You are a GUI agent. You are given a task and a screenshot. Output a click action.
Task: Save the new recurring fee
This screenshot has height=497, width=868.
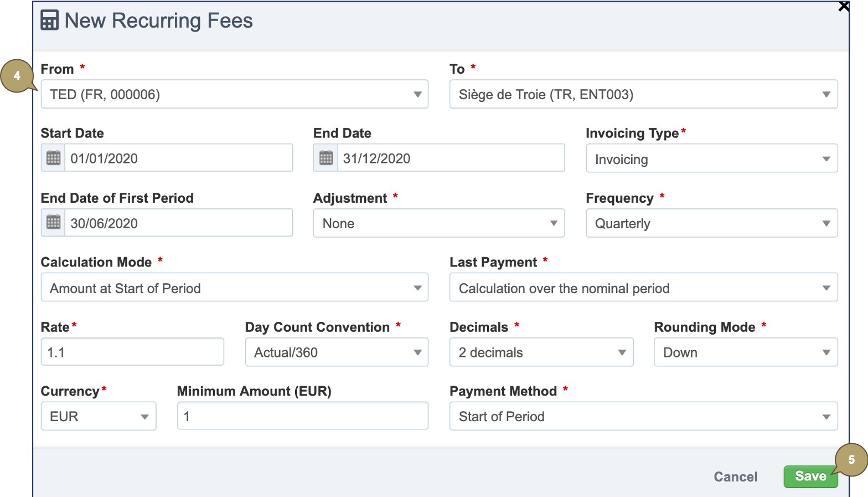[x=810, y=476]
